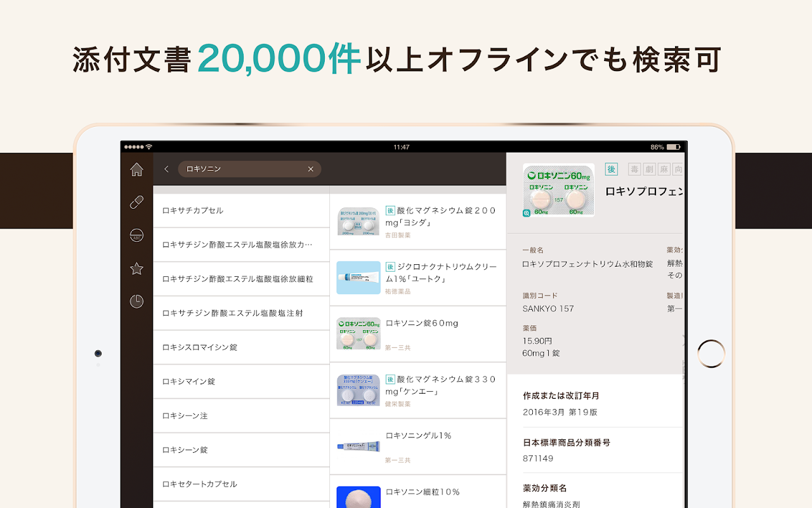Select ロキシスロマイシン錠 in the list
Screen dimensions: 812x508
(241, 348)
